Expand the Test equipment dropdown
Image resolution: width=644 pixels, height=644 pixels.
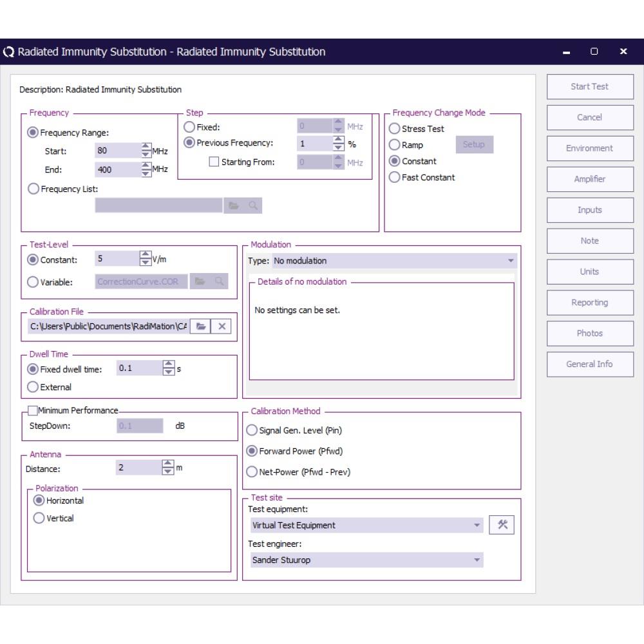pos(477,525)
